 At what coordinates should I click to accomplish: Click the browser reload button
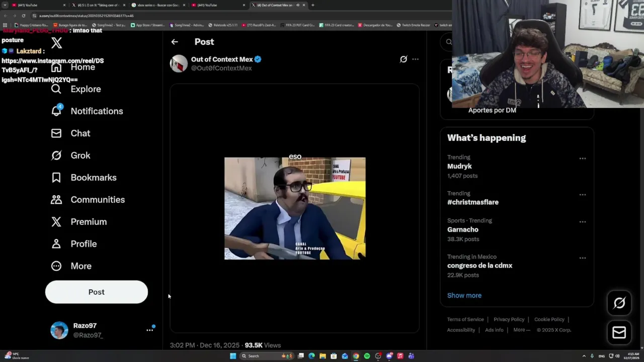coord(23,16)
